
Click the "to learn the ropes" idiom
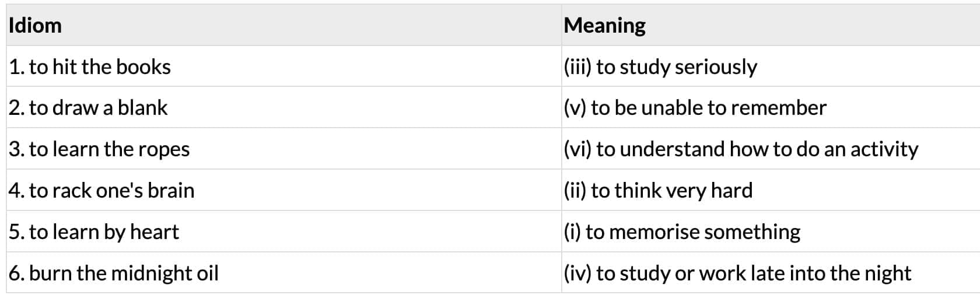tap(109, 149)
